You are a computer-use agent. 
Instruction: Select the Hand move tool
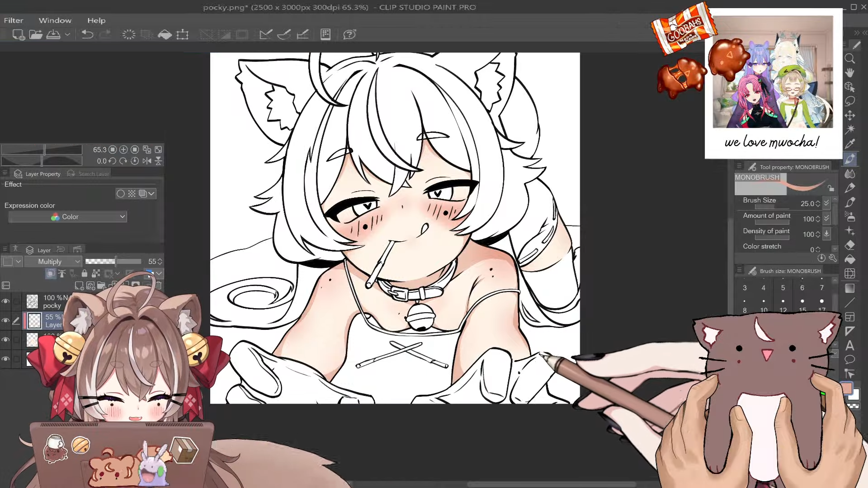click(x=850, y=73)
